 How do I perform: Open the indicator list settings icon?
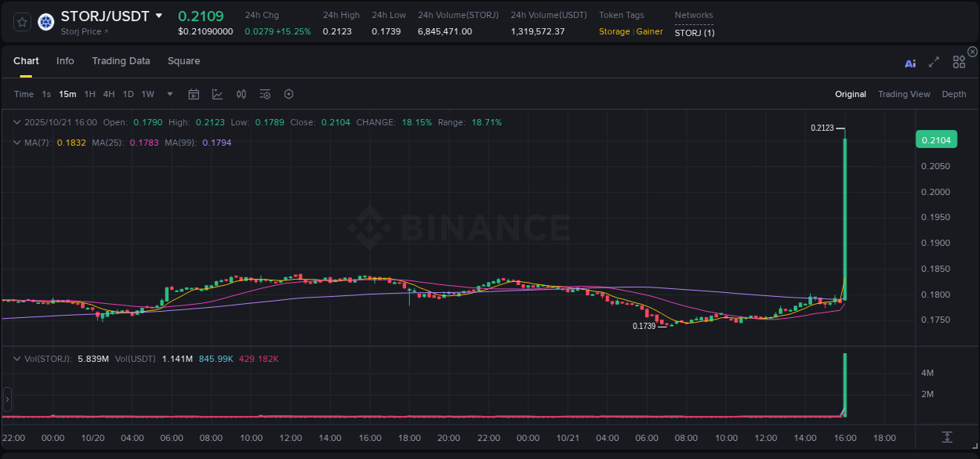265,93
